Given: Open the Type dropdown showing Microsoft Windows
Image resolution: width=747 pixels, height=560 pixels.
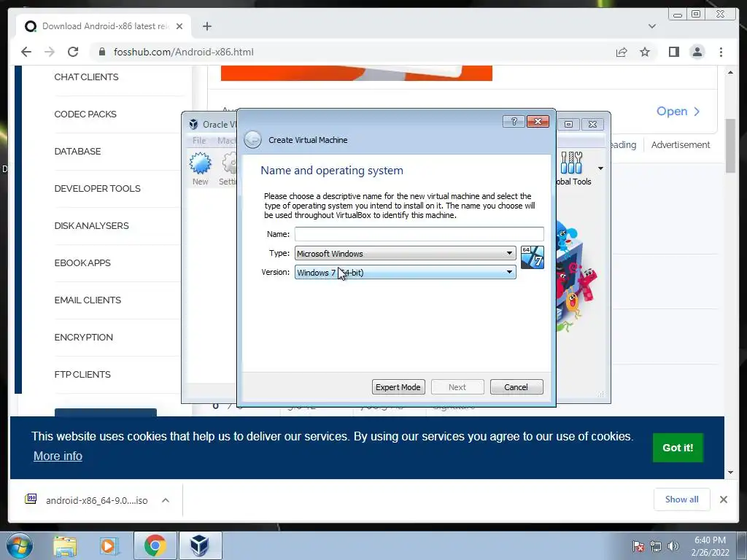Looking at the screenshot, I should (405, 253).
